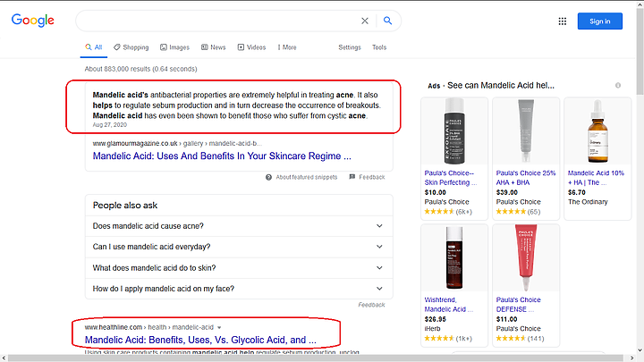Switch to the Shopping tab
The width and height of the screenshot is (644, 362).
tap(131, 47)
